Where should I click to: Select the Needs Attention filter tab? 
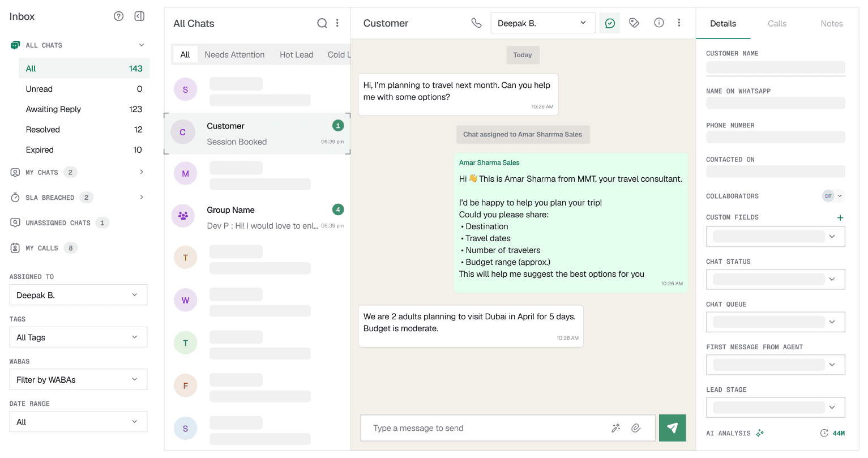234,55
